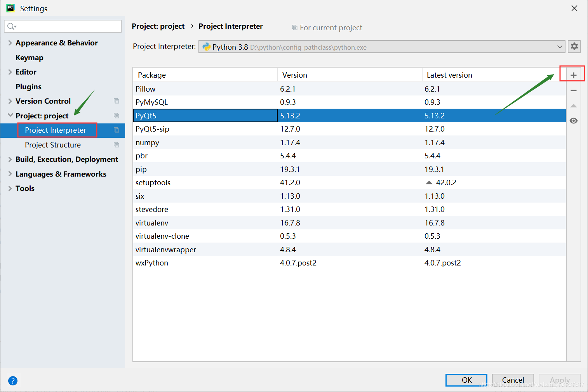The image size is (588, 392).
Task: Click the 1.17.4 latest version of numpy
Action: click(x=435, y=143)
